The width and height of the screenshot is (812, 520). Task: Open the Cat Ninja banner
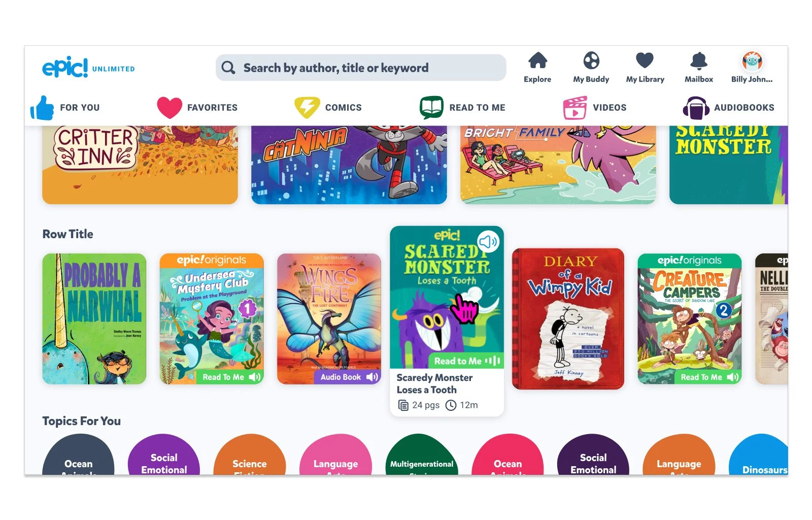point(349,165)
